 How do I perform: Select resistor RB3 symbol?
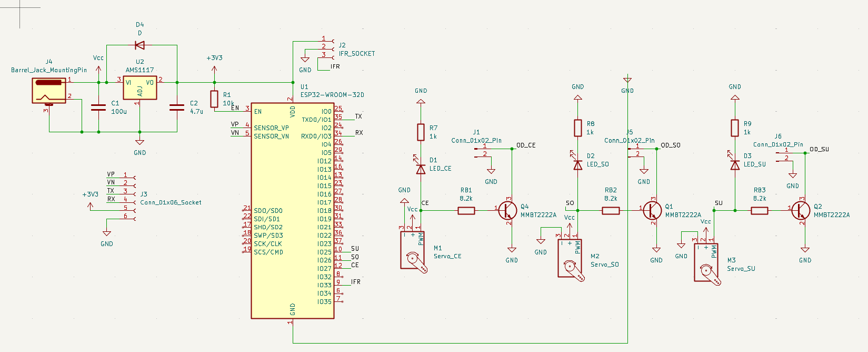pos(760,211)
